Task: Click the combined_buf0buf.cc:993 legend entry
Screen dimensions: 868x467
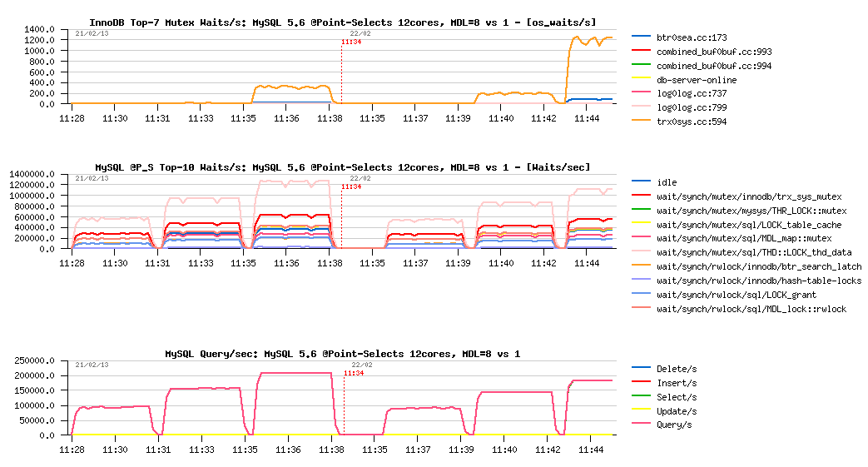Action: [x=714, y=52]
